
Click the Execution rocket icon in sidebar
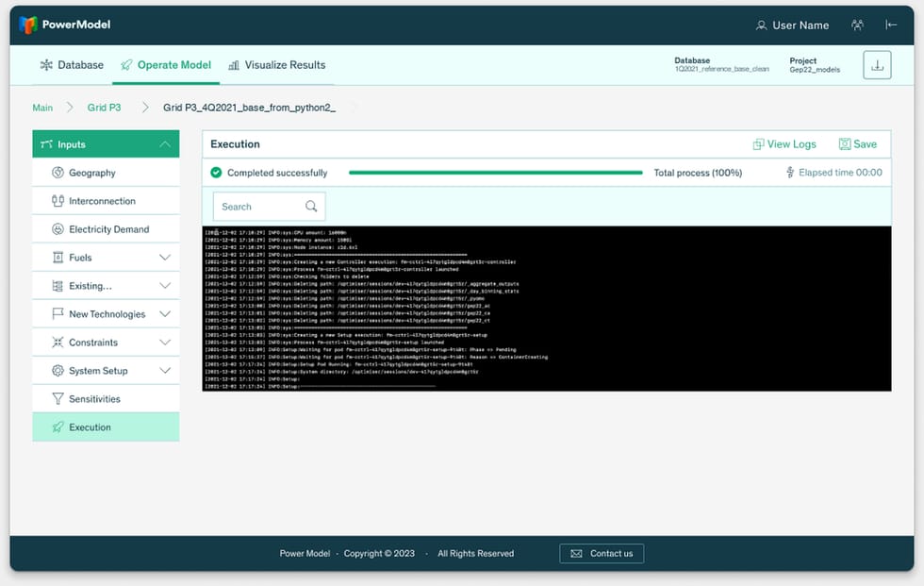(x=58, y=427)
